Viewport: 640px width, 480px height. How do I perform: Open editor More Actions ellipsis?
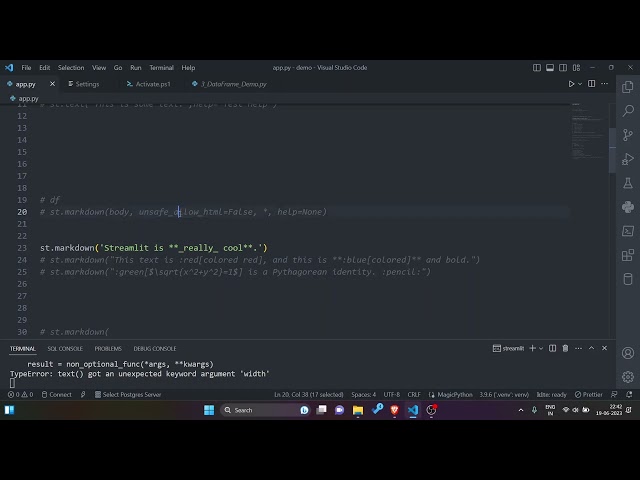(604, 84)
